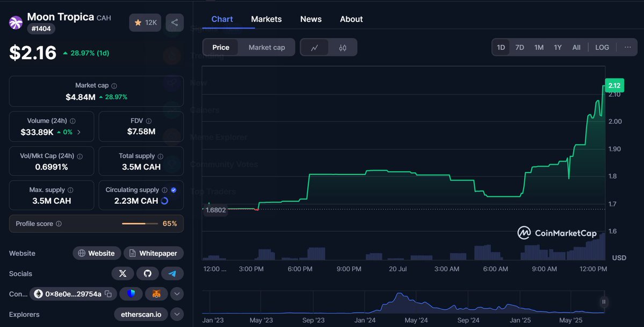Copy the contract address
The image size is (644, 327).
108,294
